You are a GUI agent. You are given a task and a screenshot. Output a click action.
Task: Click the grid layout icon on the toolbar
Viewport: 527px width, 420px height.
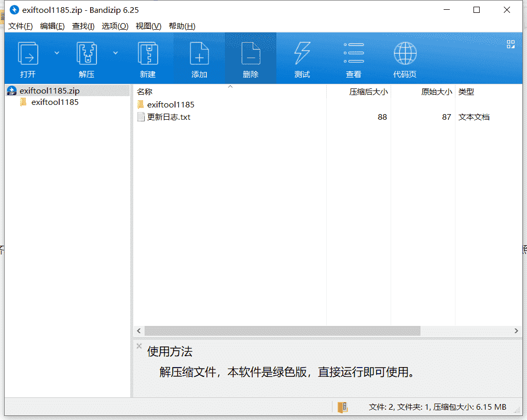point(511,44)
